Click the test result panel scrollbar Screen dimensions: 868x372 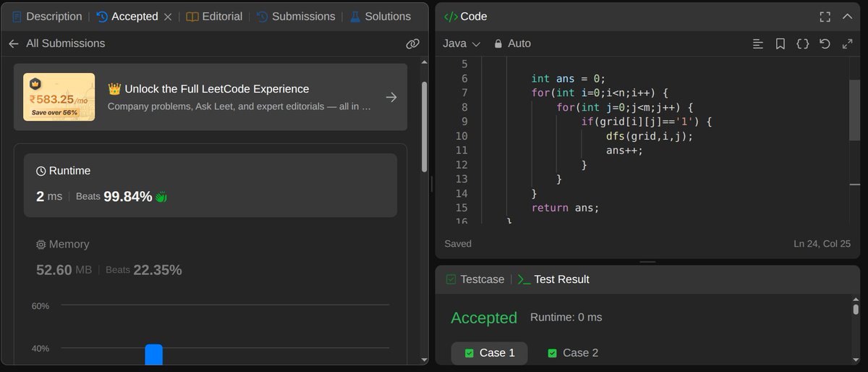point(856,309)
